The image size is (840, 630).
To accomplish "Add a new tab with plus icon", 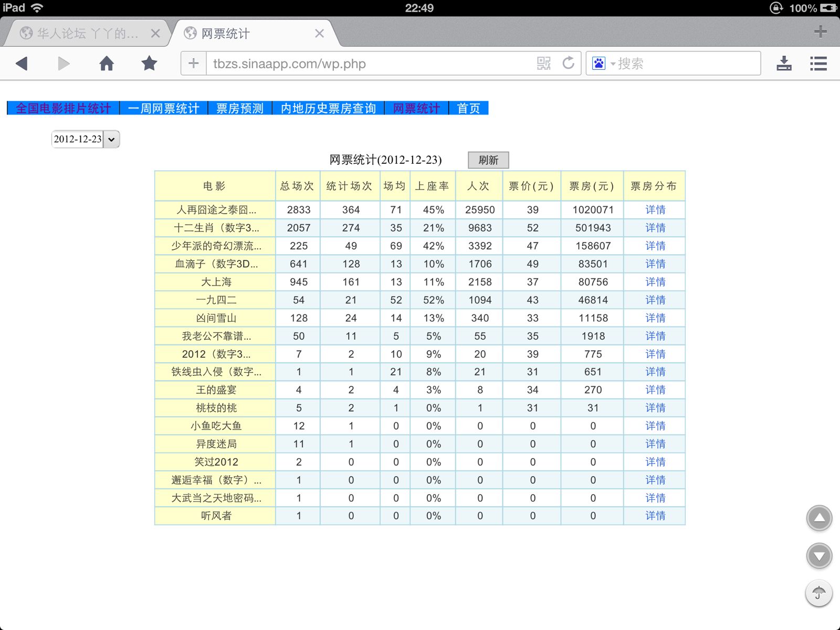I will [821, 32].
